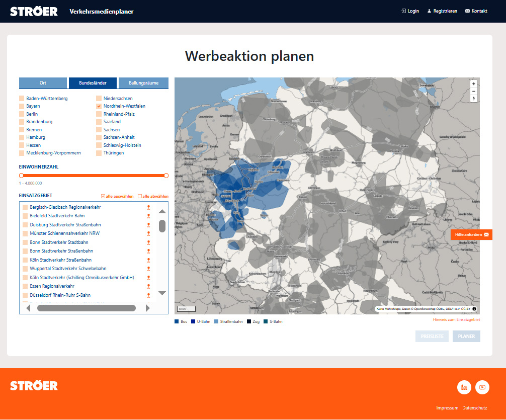Select the alle abwählen checkbox
The height and width of the screenshot is (420, 506).
pyautogui.click(x=140, y=196)
